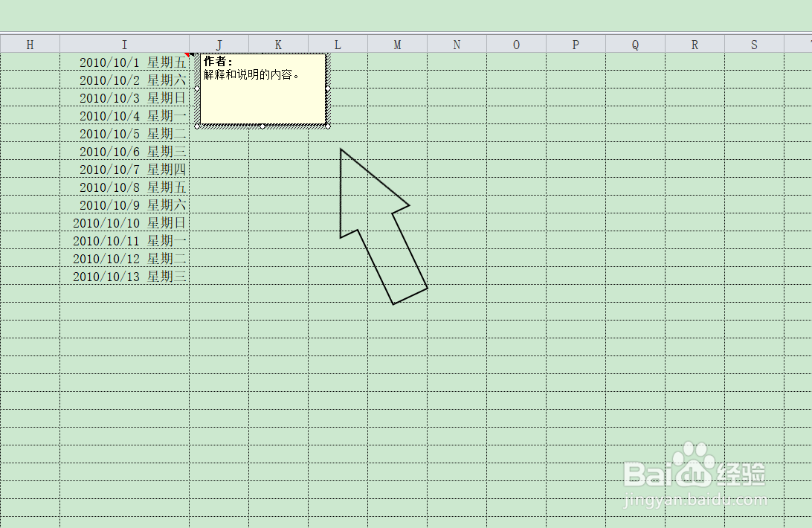The width and height of the screenshot is (812, 528).
Task: Select column P header
Action: click(x=576, y=45)
